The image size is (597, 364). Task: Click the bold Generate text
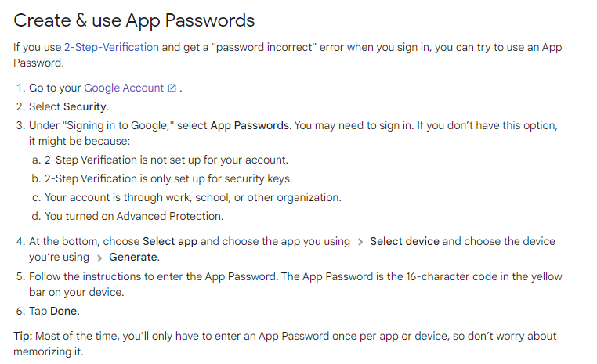[133, 257]
